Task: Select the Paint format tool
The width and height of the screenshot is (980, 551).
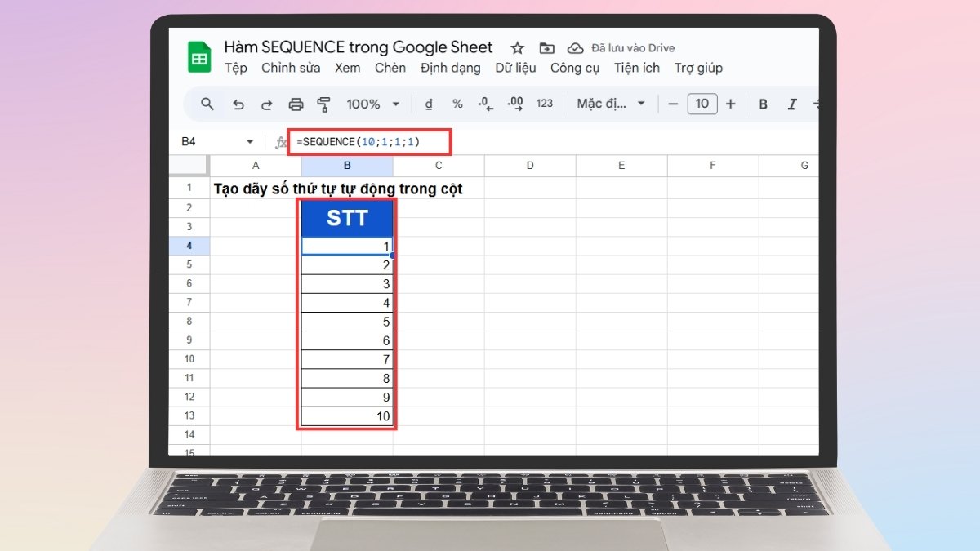Action: point(325,104)
